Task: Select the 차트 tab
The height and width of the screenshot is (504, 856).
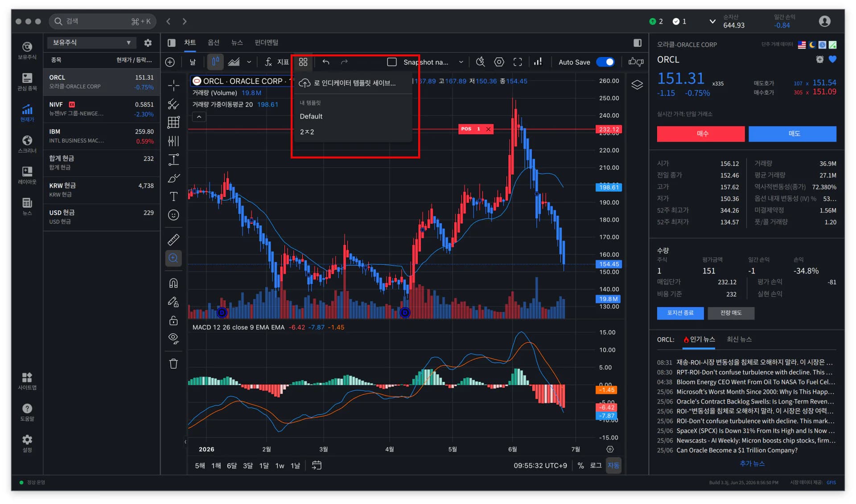Action: [x=190, y=42]
